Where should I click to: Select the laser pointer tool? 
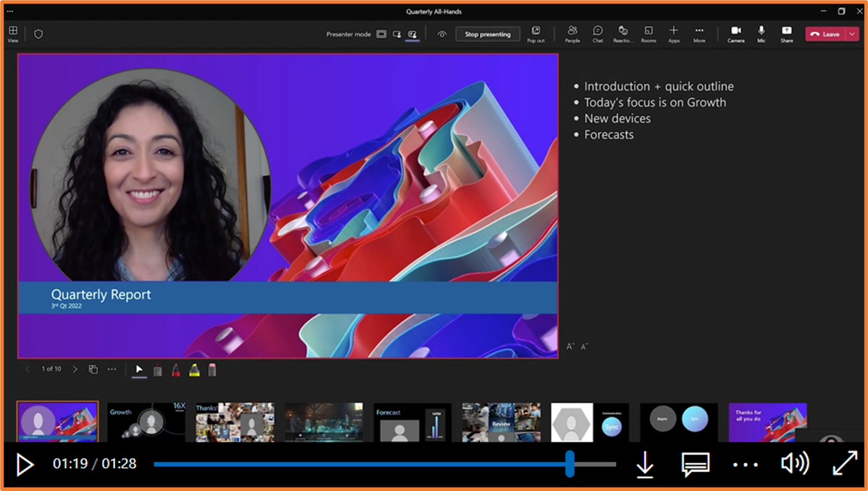158,370
